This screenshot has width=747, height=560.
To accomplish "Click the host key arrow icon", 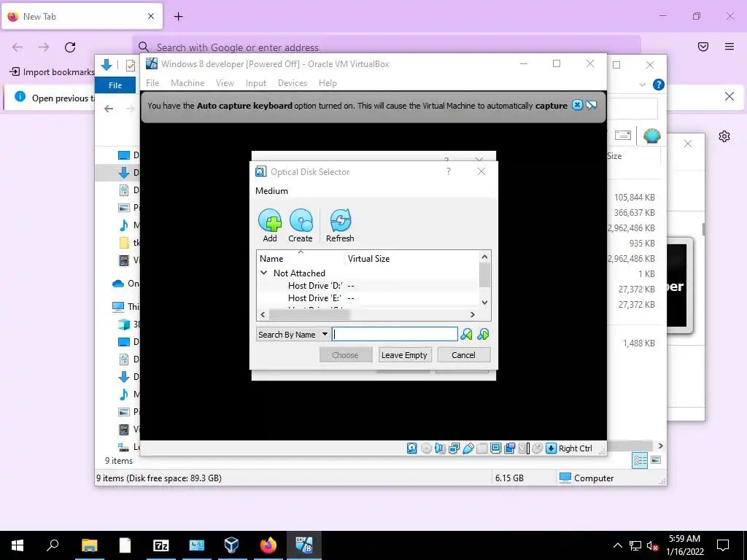I will 551,448.
